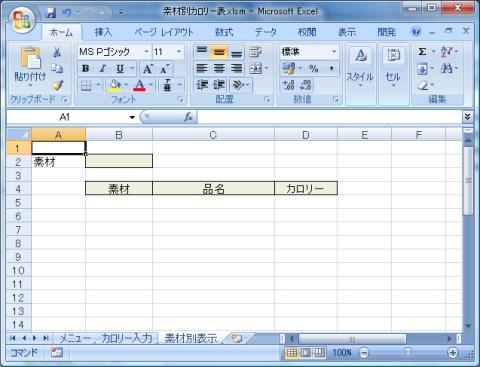This screenshot has height=367, width=480.
Task: Expand the Name Box dropdown arrow
Action: pyautogui.click(x=132, y=117)
